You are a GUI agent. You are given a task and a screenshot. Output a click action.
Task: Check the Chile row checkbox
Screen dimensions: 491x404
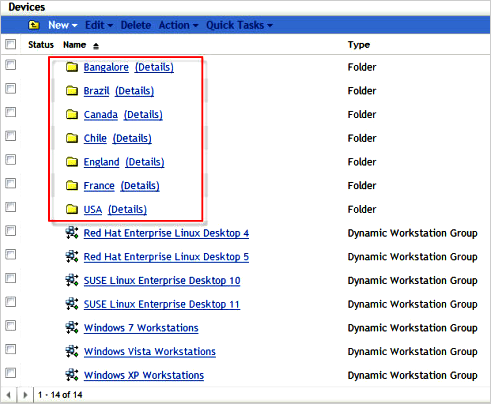pyautogui.click(x=11, y=136)
